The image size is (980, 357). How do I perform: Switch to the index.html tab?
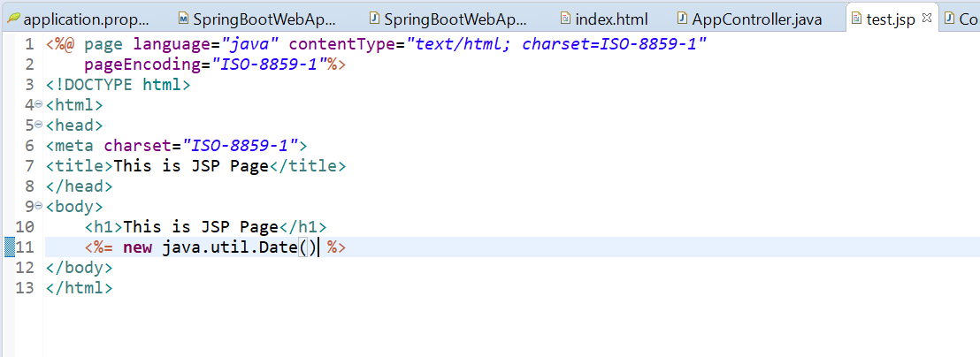click(603, 19)
